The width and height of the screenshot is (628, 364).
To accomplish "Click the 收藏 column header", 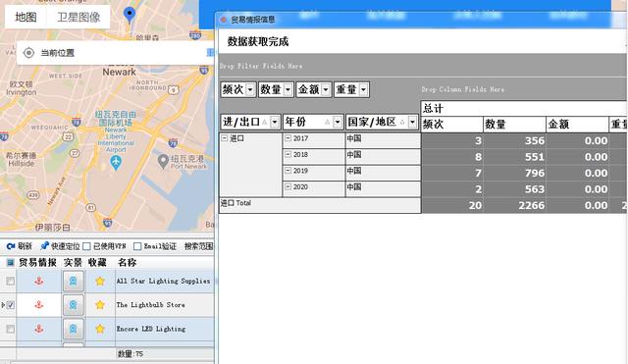I will pyautogui.click(x=97, y=263).
